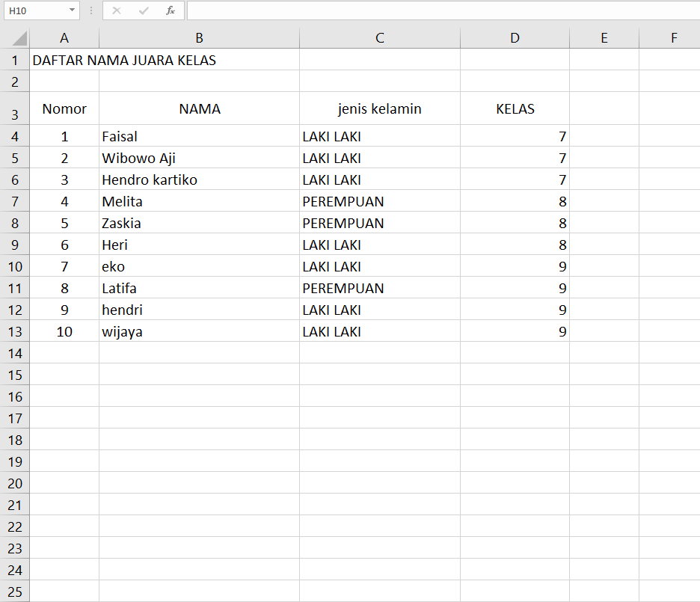Image resolution: width=700 pixels, height=602 pixels.
Task: Click the cell containing Wibowo Aji
Action: 199,159
